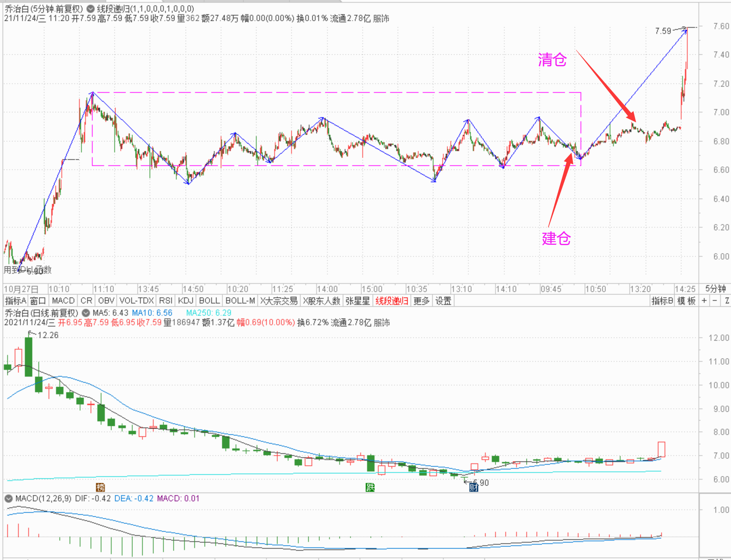This screenshot has height=560, width=731.
Task: Click the 指标A button
Action: click(x=15, y=301)
